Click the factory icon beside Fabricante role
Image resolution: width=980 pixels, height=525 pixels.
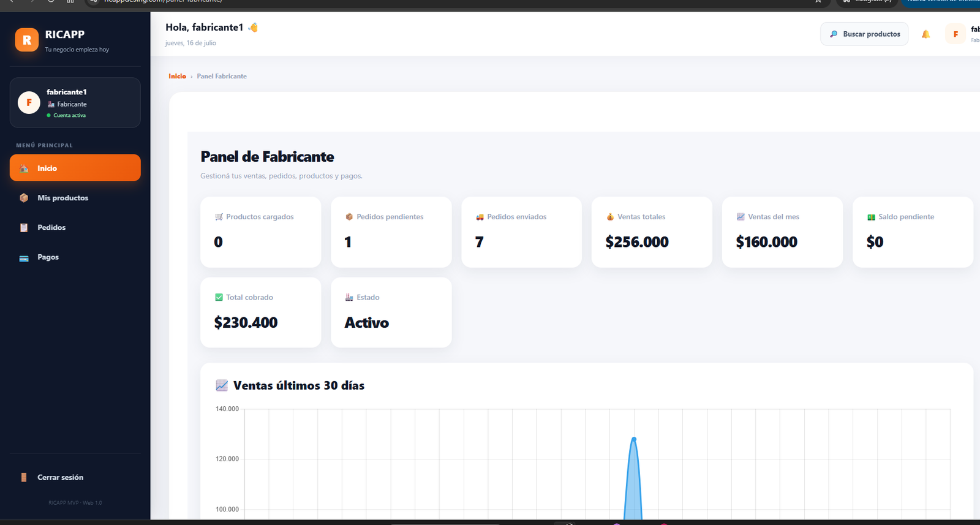coord(51,104)
